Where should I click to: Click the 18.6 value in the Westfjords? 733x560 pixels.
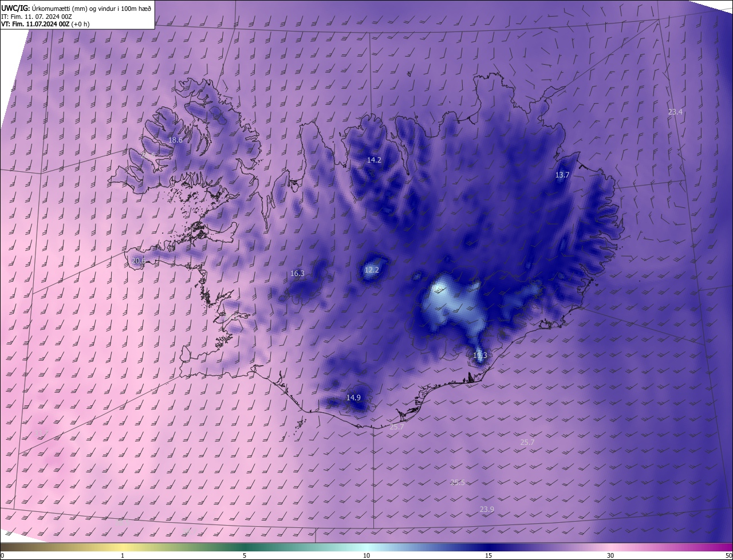pos(175,140)
